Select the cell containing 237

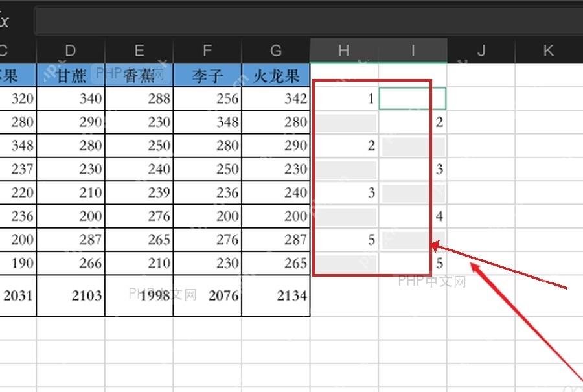(18, 169)
